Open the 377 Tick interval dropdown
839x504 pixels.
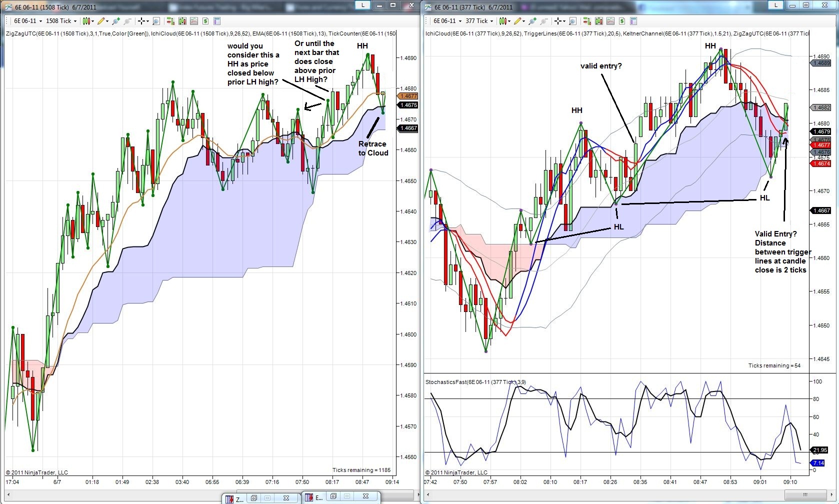pyautogui.click(x=479, y=21)
